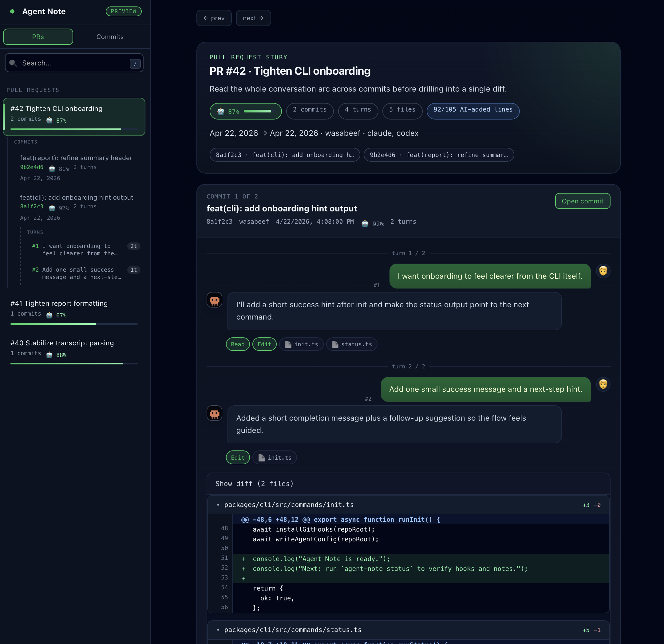
Task: Switch to the Commits tab
Action: [x=110, y=37]
